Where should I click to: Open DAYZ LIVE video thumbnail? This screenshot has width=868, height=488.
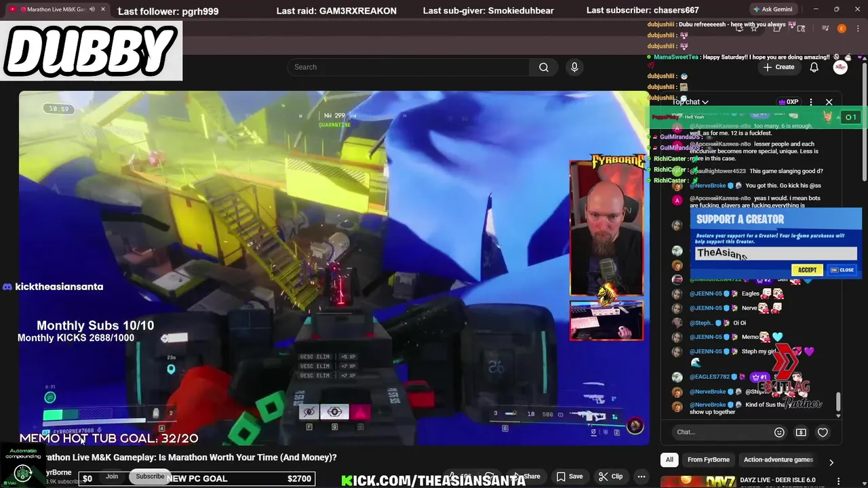698,481
